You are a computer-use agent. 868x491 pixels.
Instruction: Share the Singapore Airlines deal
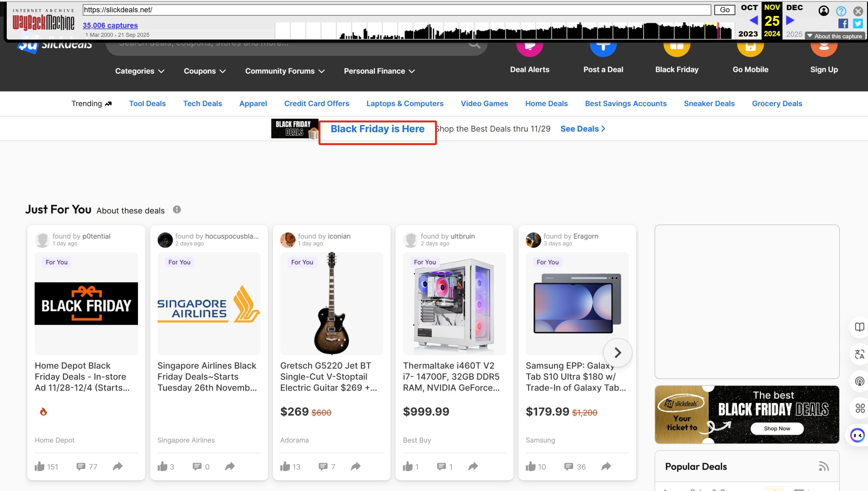click(x=230, y=466)
